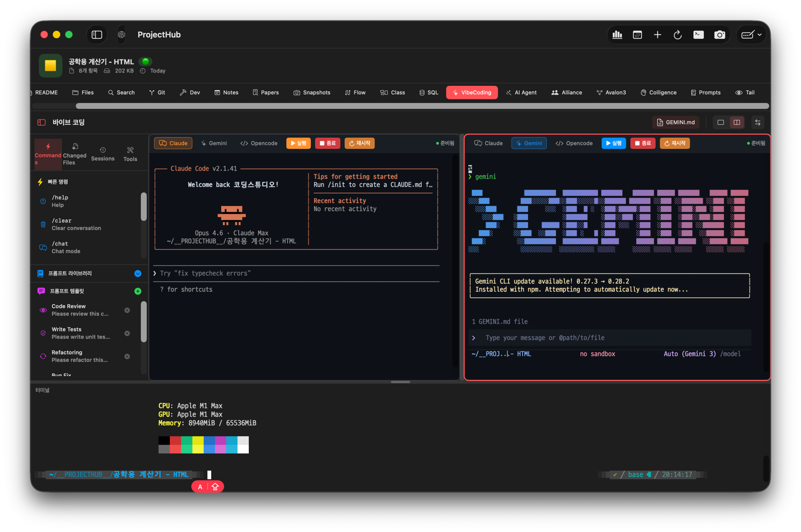This screenshot has height=532, width=801.
Task: Click the plus icon to add template
Action: point(138,291)
